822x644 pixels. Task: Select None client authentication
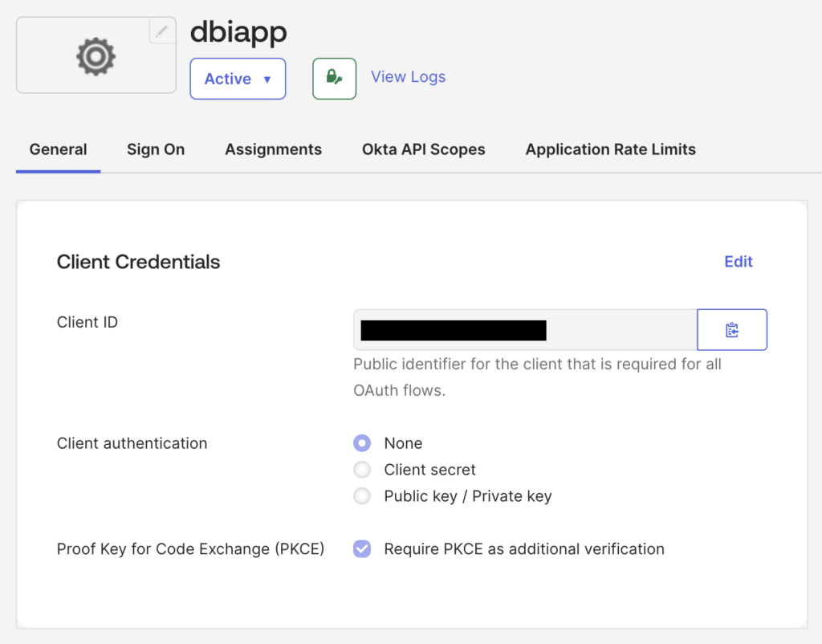pyautogui.click(x=362, y=443)
